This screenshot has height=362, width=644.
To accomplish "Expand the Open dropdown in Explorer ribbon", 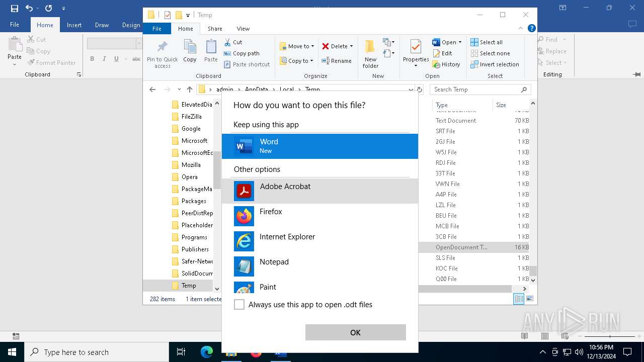I will 460,42.
